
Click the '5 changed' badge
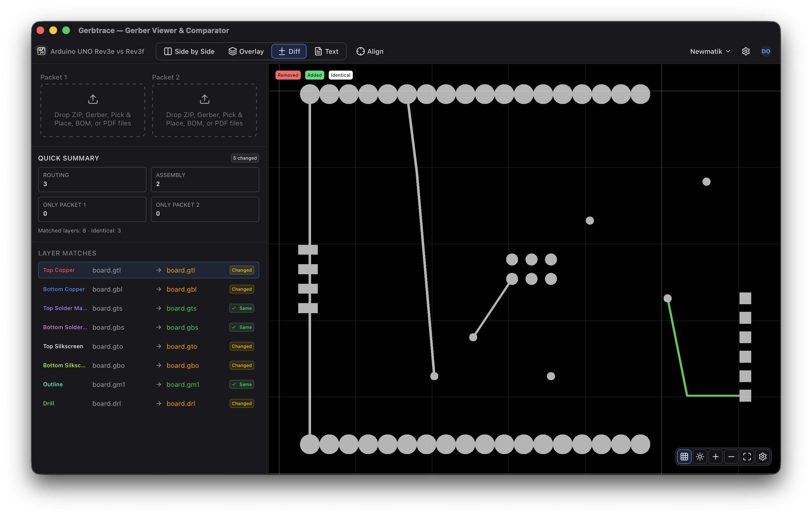pyautogui.click(x=245, y=158)
